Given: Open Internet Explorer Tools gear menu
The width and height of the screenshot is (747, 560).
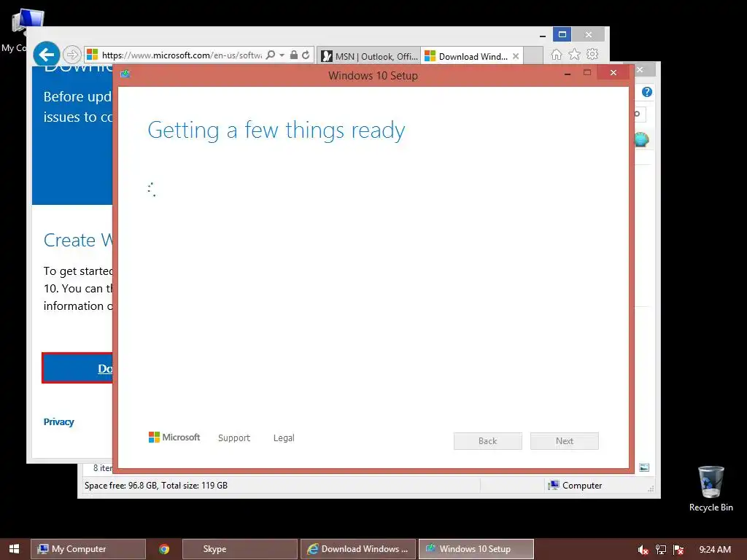Looking at the screenshot, I should (x=592, y=54).
